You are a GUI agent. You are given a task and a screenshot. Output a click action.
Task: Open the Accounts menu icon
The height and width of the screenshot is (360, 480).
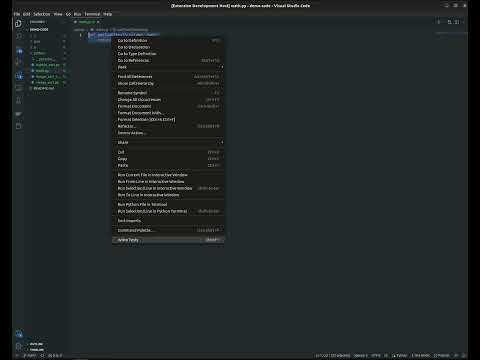[19, 333]
